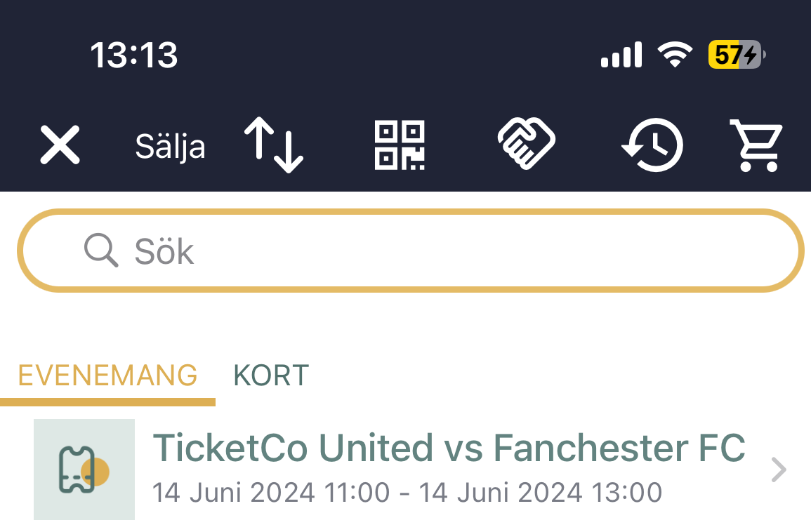The height and width of the screenshot is (532, 811).
Task: Focus the Sök search field
Action: pos(411,251)
